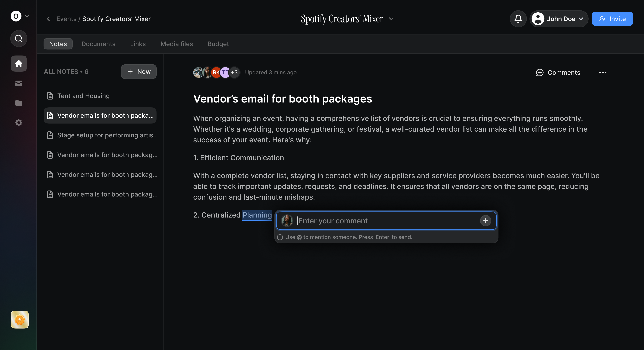
Task: Open Stage setup for performing artists note
Action: coord(100,135)
